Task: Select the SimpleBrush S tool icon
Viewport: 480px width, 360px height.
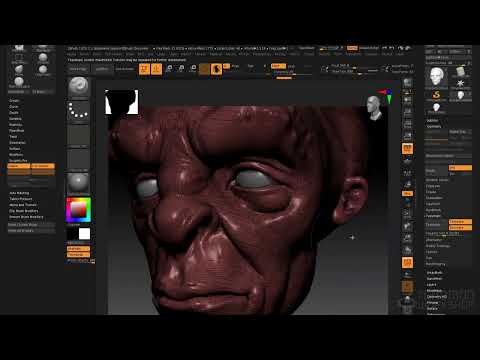Action: (436, 95)
